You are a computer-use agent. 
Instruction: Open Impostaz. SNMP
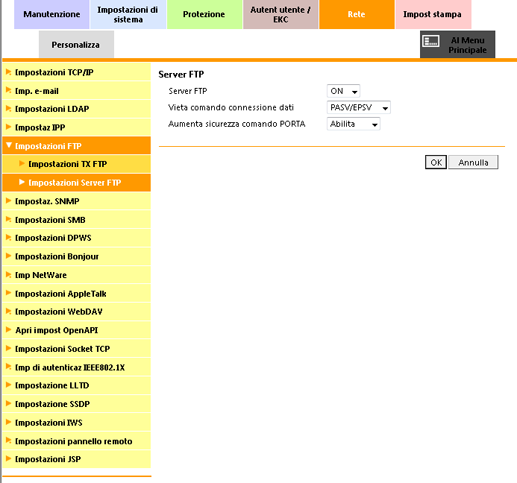point(76,201)
